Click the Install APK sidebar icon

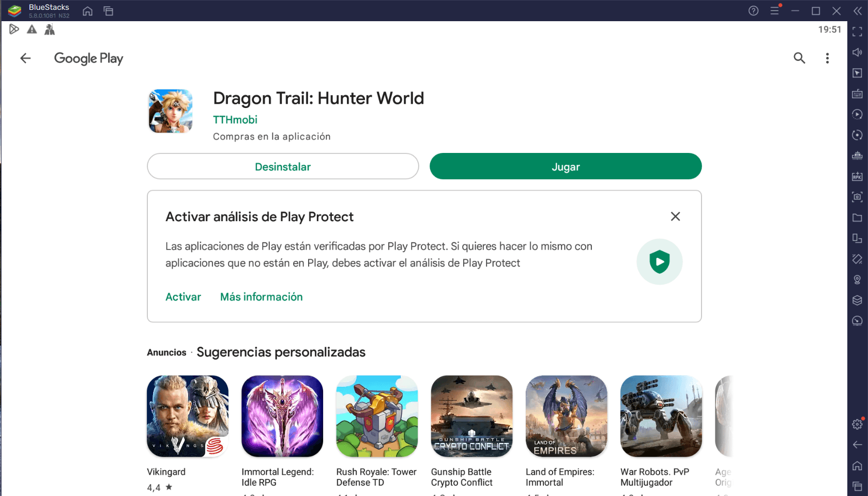[857, 176]
